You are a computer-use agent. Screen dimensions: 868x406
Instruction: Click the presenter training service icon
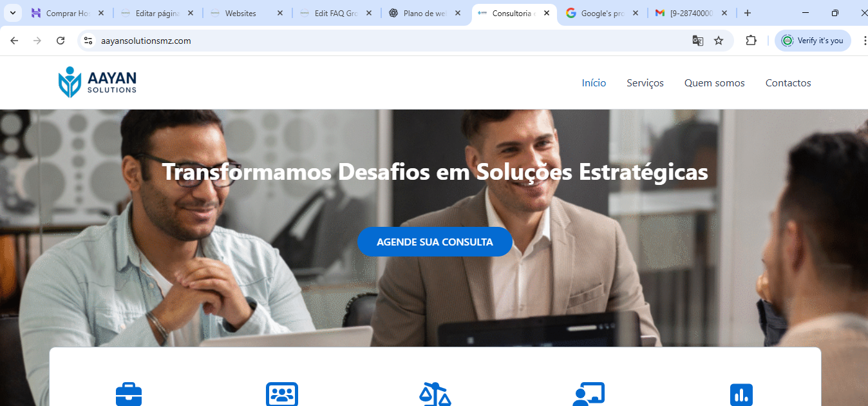coord(589,394)
